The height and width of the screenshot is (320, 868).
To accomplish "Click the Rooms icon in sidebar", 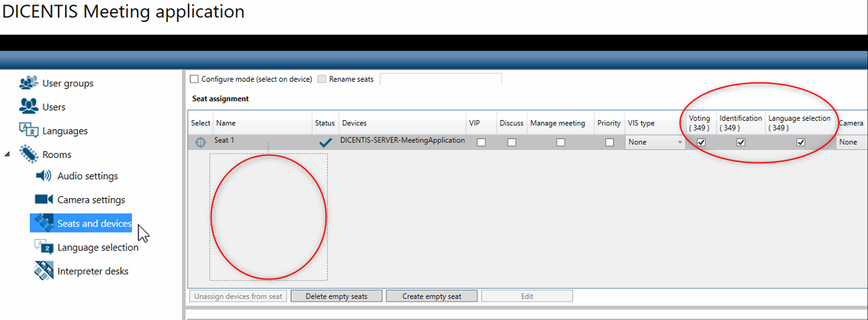I will 29,154.
